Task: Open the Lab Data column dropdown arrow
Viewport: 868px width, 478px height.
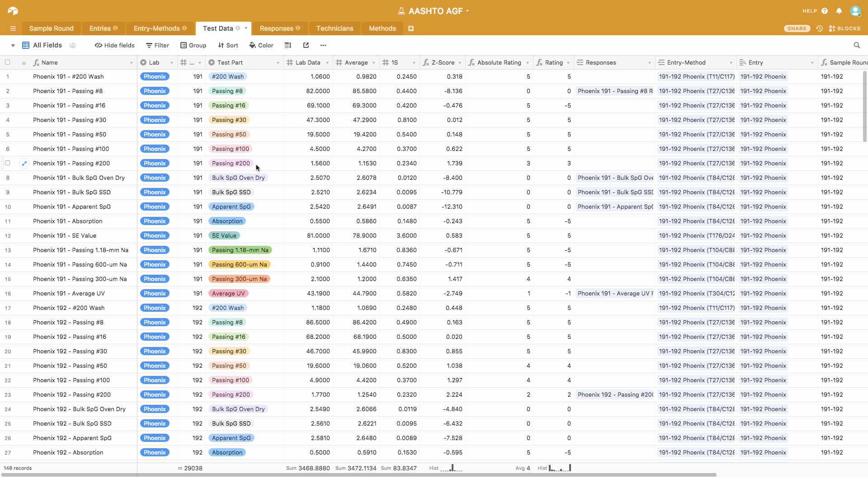Action: [x=327, y=63]
